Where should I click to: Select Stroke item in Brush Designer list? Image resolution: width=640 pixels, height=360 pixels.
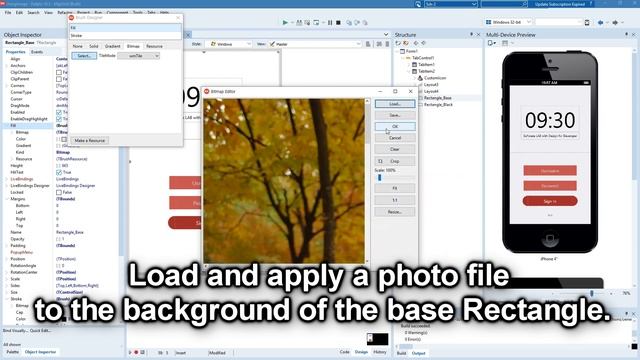click(125, 36)
